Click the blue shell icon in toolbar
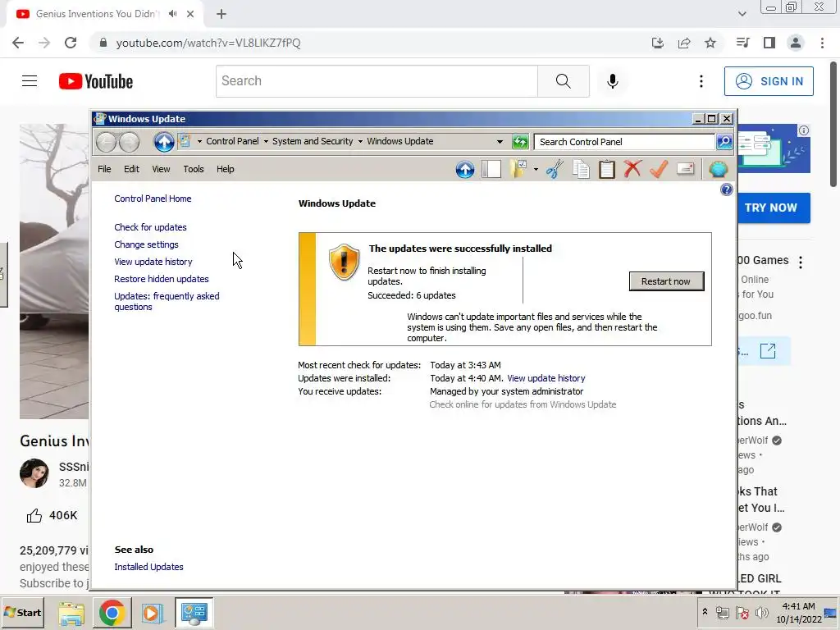The image size is (840, 630). pyautogui.click(x=718, y=169)
